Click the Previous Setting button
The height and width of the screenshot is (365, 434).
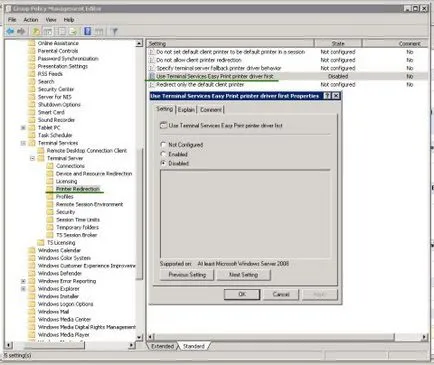187,275
